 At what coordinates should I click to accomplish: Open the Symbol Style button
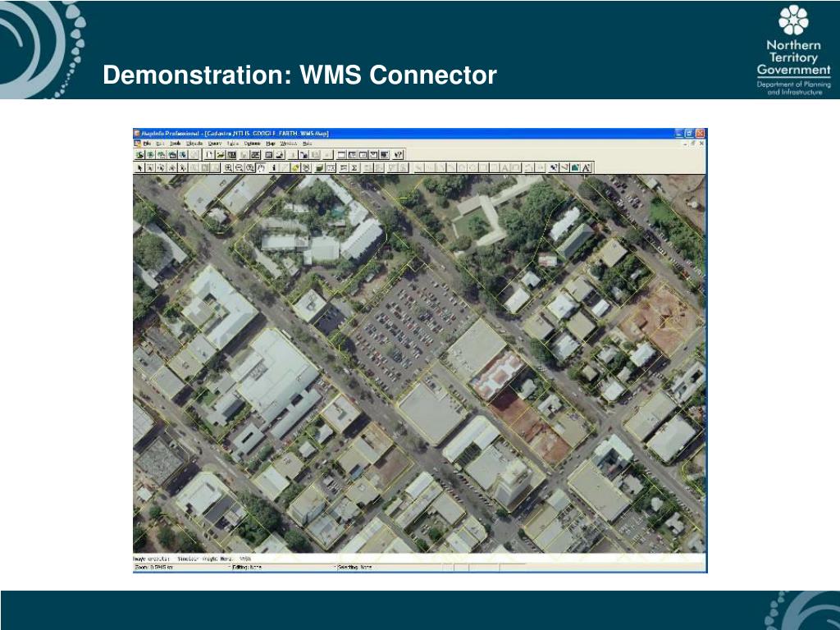[x=554, y=167]
